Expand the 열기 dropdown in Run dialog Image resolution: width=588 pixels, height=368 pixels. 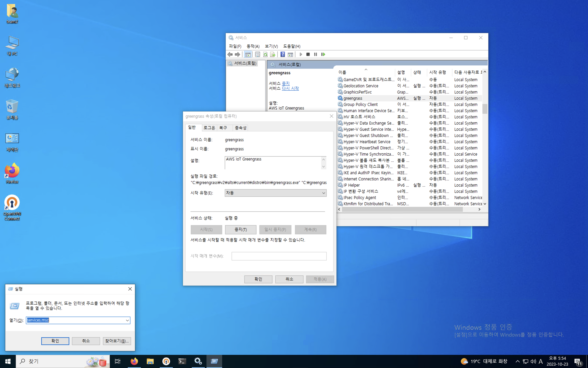[x=127, y=320]
